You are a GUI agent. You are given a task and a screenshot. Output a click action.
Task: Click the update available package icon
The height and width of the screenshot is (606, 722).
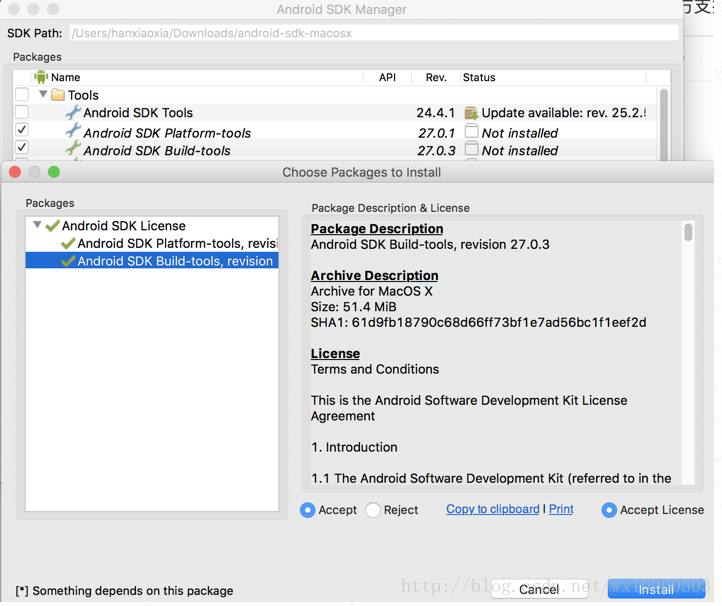[x=471, y=113]
